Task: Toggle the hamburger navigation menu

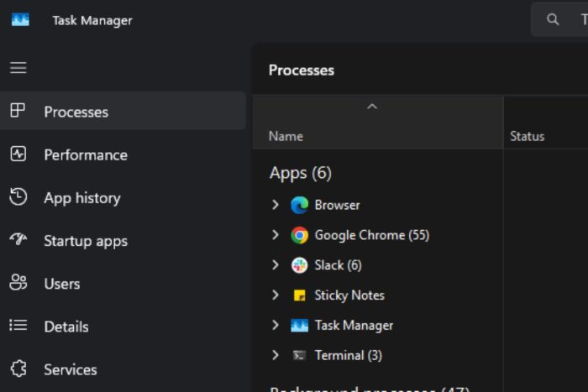Action: (x=18, y=68)
